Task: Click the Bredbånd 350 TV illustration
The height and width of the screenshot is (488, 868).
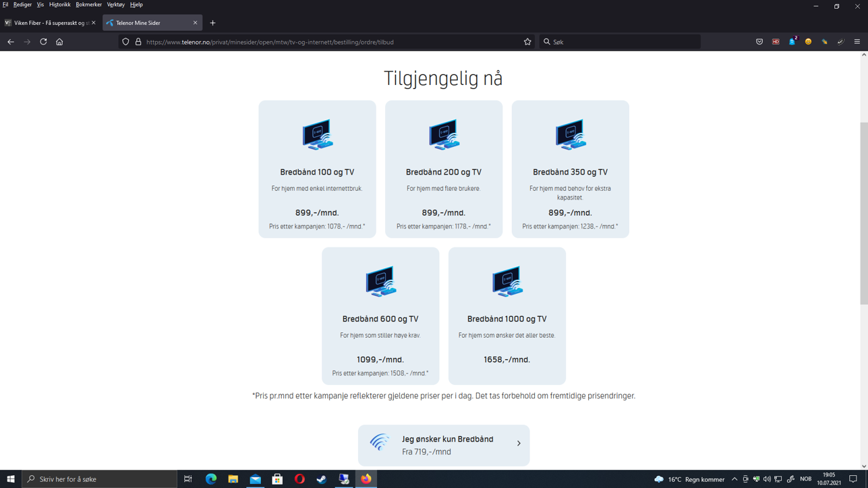Action: pos(571,135)
